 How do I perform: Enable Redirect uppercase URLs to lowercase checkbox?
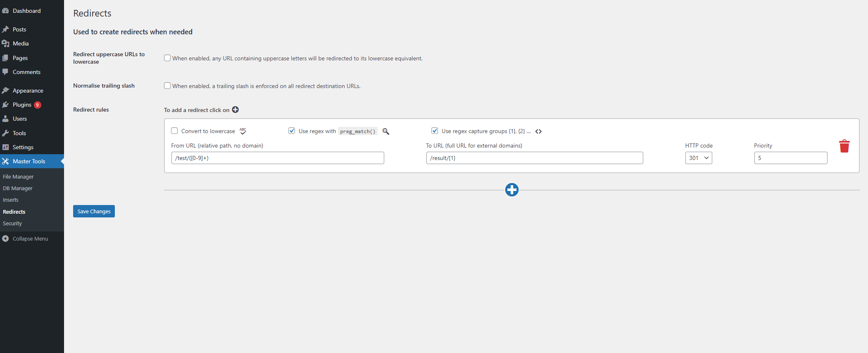[x=167, y=58]
